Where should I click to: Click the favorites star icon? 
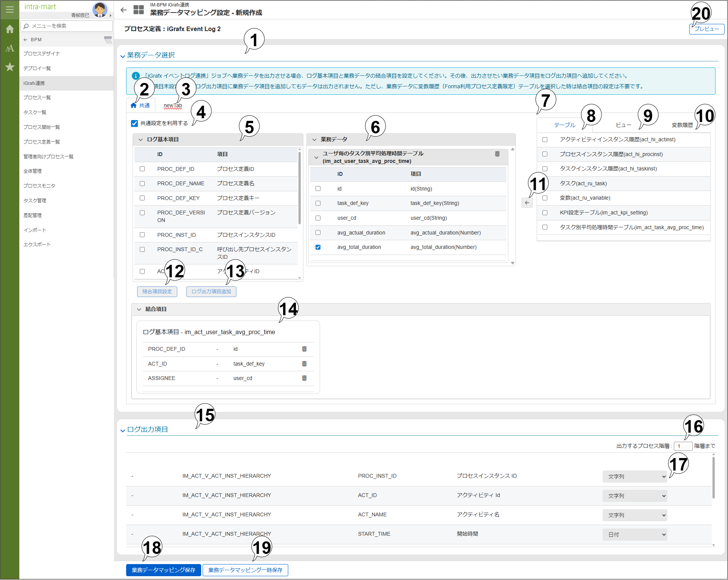coord(10,67)
